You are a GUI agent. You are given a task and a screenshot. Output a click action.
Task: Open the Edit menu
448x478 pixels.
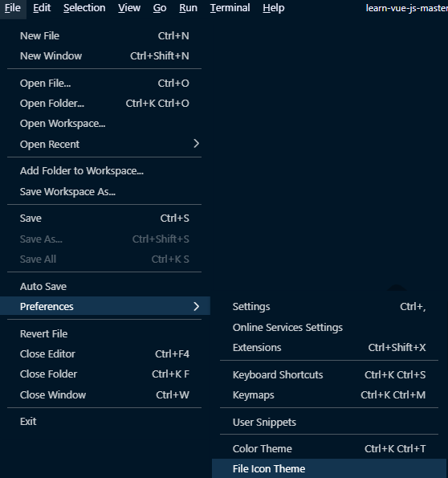pyautogui.click(x=42, y=8)
